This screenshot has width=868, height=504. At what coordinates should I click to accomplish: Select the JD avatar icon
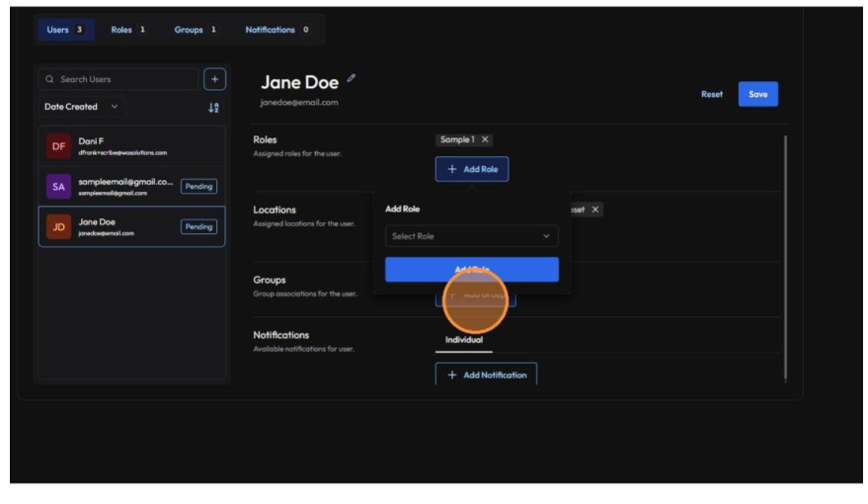[x=58, y=227]
